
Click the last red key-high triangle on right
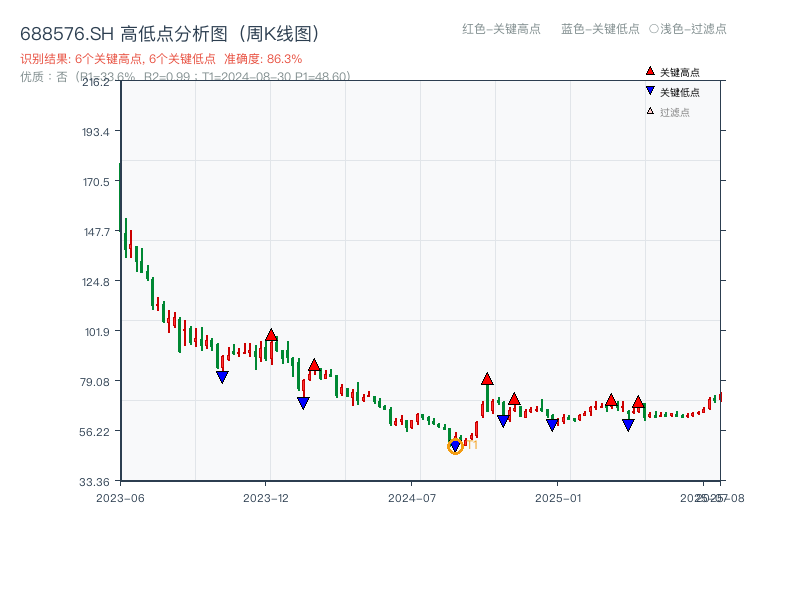[x=638, y=403]
